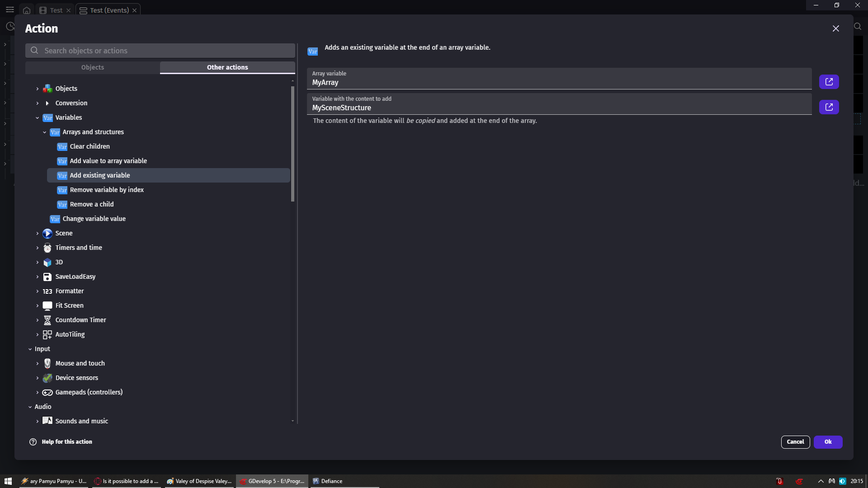
Task: Click the Scene play icon
Action: (x=47, y=233)
